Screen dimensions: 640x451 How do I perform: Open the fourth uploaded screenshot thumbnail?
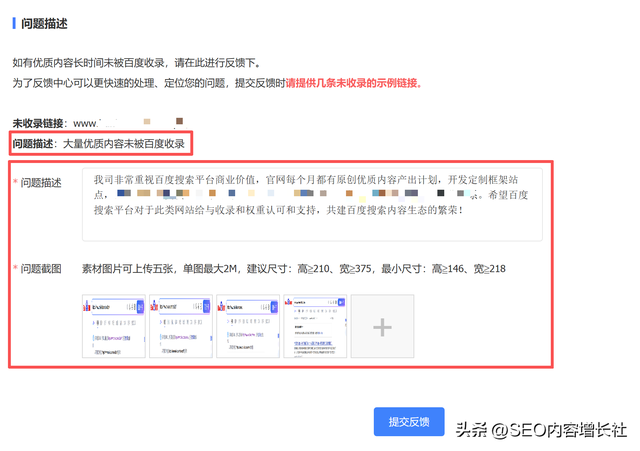(315, 327)
